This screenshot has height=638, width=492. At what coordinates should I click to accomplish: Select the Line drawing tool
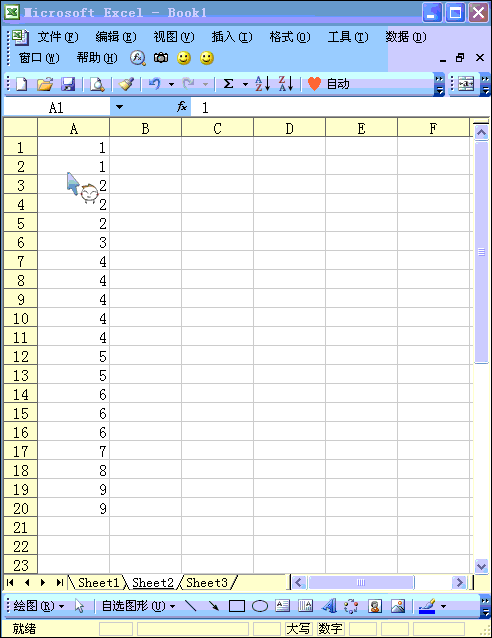tap(190, 606)
